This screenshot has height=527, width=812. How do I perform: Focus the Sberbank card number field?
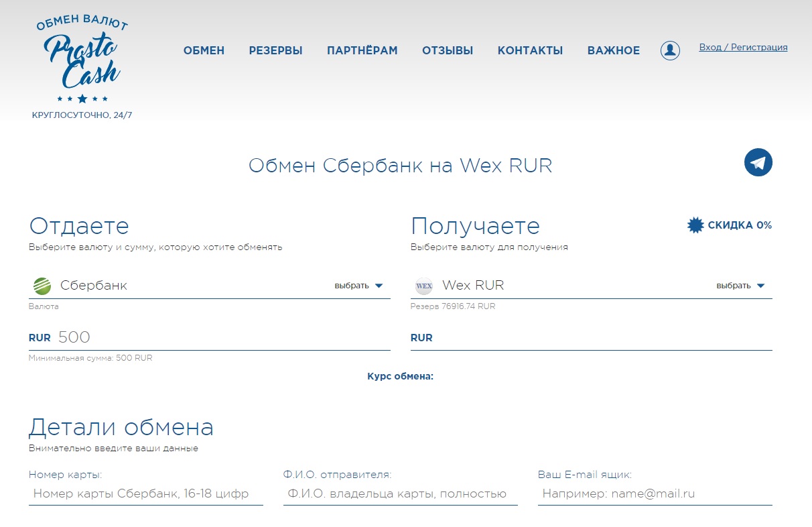click(146, 494)
